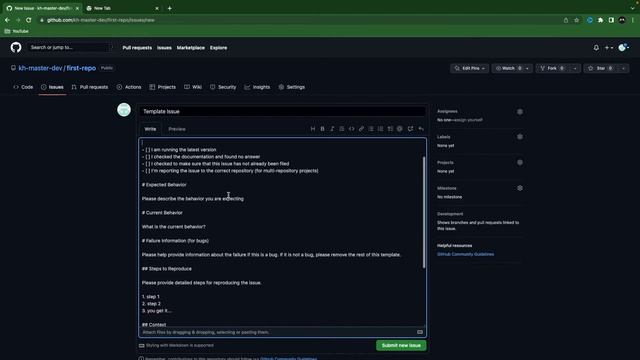The height and width of the screenshot is (360, 640).
Task: Open the Wiki tab
Action: click(193, 87)
